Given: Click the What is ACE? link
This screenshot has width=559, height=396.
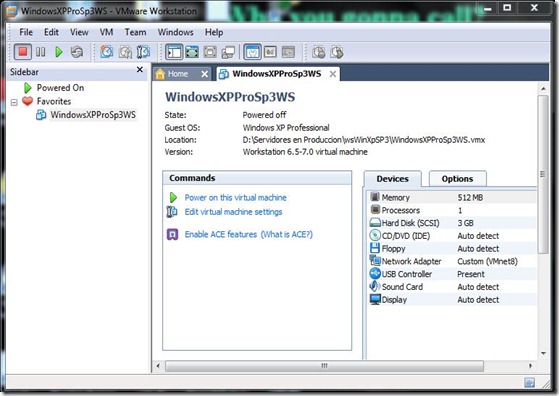Looking at the screenshot, I should click(287, 234).
